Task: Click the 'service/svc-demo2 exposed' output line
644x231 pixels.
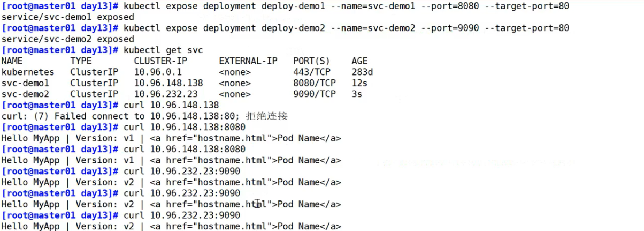Action: tap(68, 39)
